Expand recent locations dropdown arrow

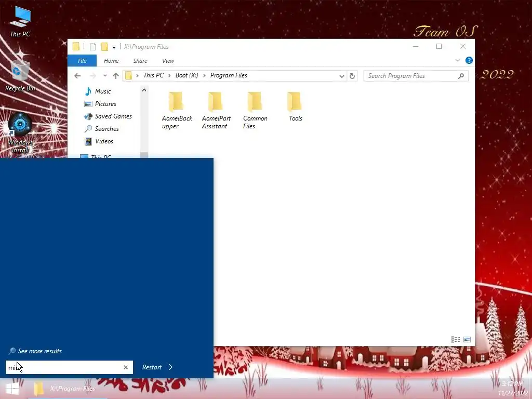point(105,76)
